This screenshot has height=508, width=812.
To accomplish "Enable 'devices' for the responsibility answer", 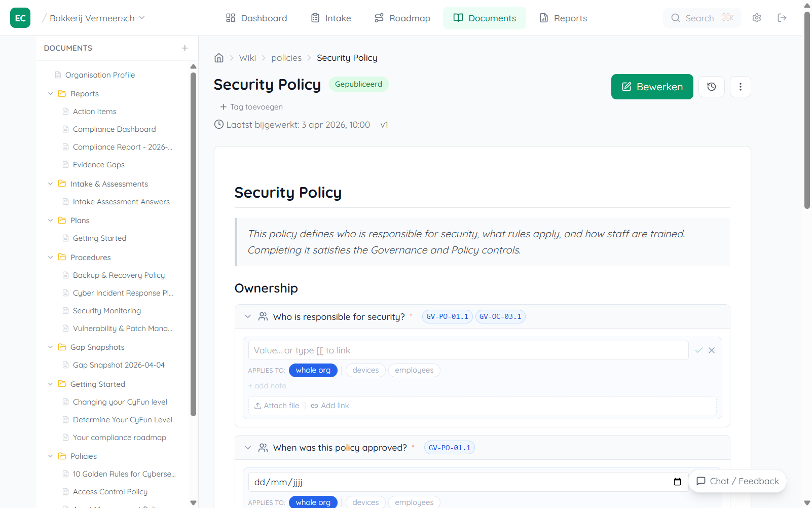I will pyautogui.click(x=365, y=370).
